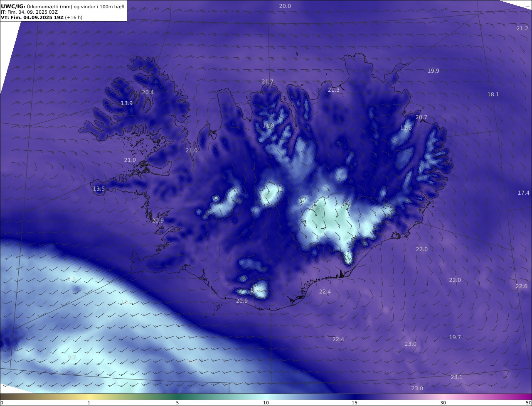Click the 23.1 value label
The image size is (532, 406).
click(457, 377)
